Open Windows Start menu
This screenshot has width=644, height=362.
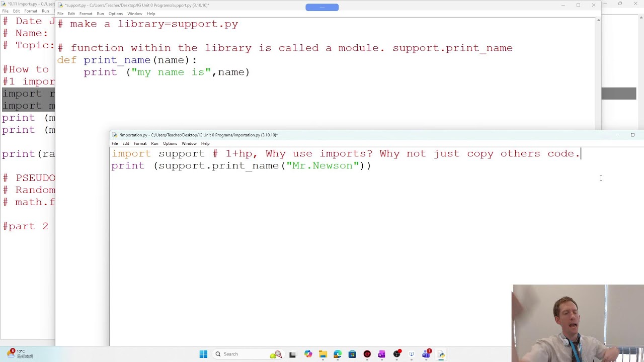click(x=203, y=354)
